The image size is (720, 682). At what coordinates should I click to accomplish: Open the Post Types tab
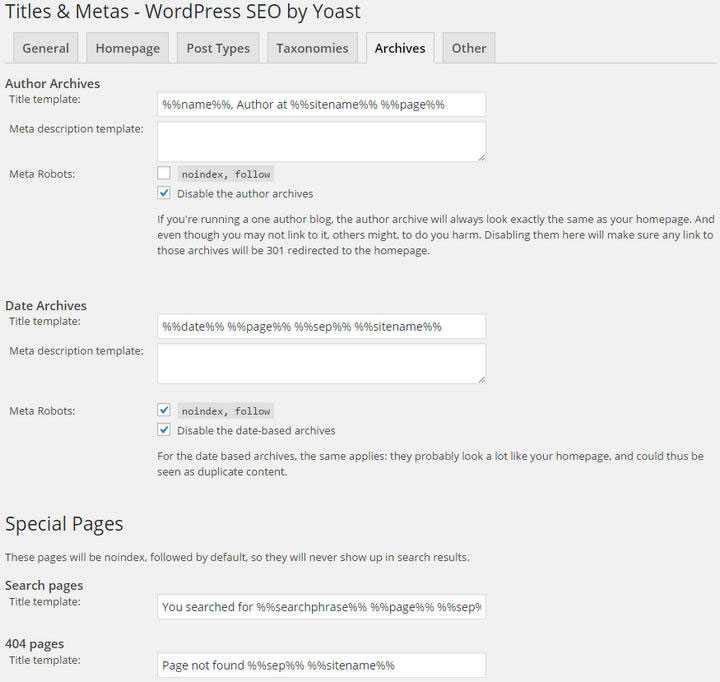point(218,48)
